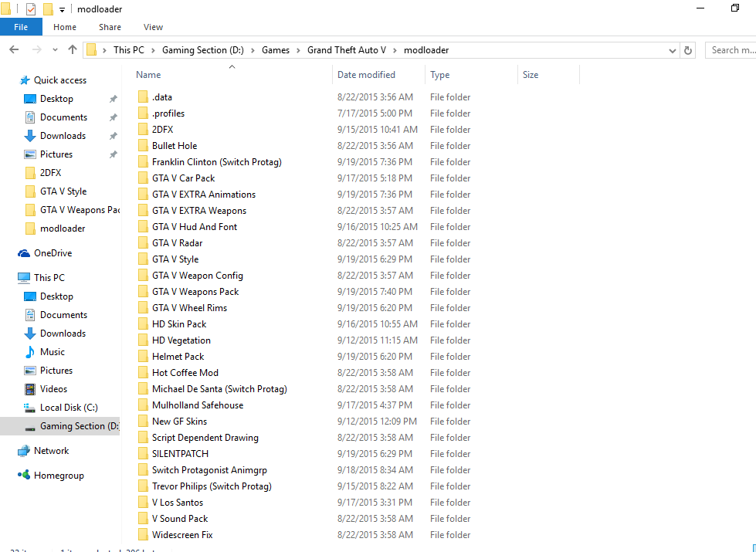
Task: Select GTA V Weapon Config folder
Action: pos(197,276)
